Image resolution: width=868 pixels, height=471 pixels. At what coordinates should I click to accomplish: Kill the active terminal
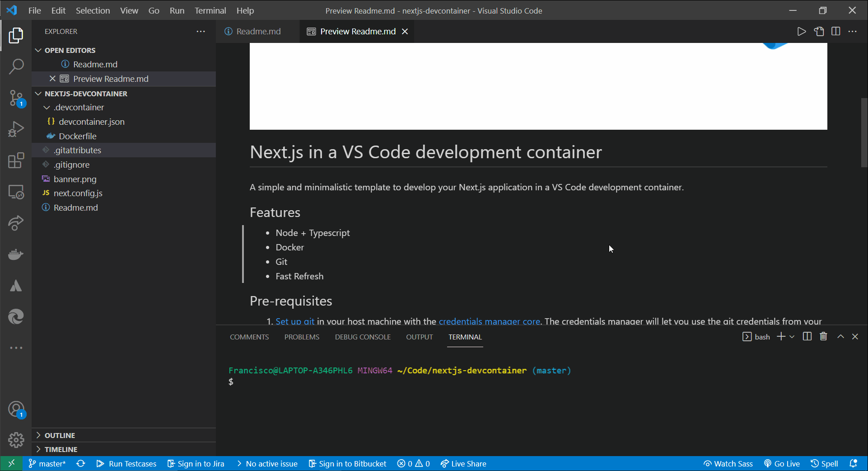point(823,336)
